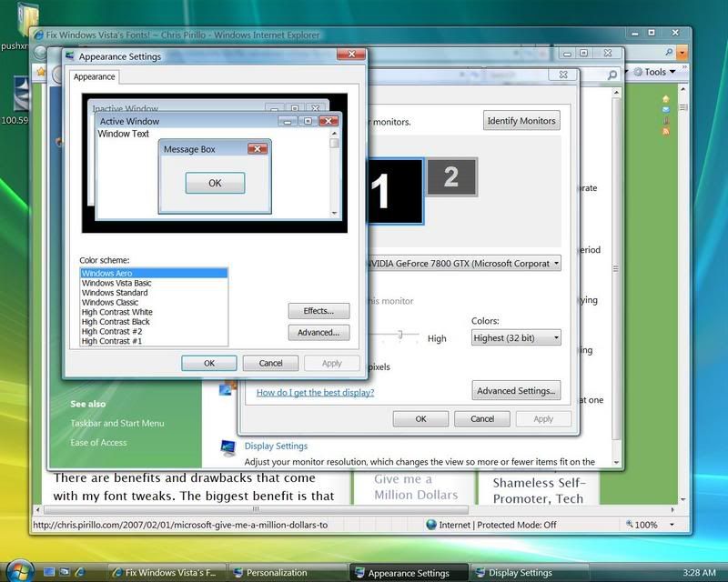Open Ease of Access link

click(98, 442)
